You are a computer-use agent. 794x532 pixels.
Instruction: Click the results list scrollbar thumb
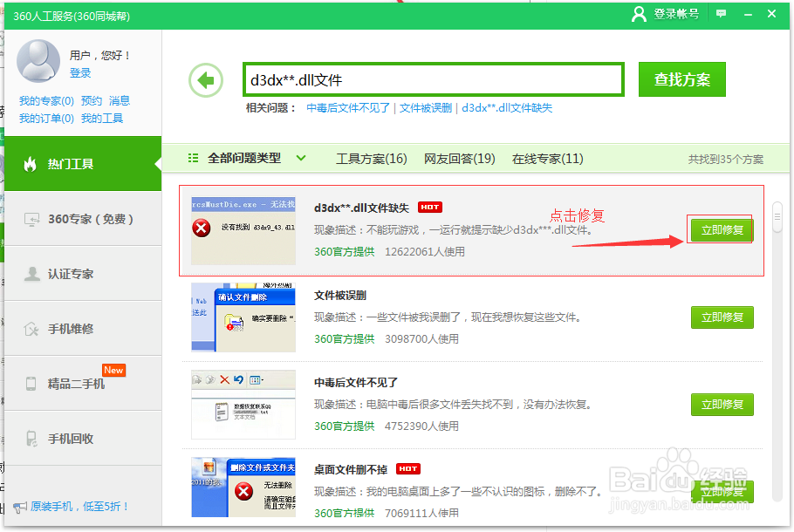[x=777, y=217]
